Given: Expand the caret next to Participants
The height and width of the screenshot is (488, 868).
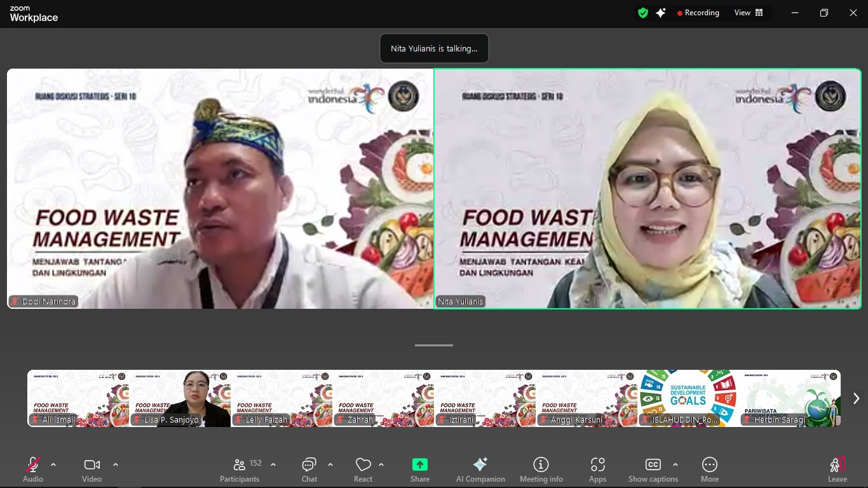Looking at the screenshot, I should 273,464.
